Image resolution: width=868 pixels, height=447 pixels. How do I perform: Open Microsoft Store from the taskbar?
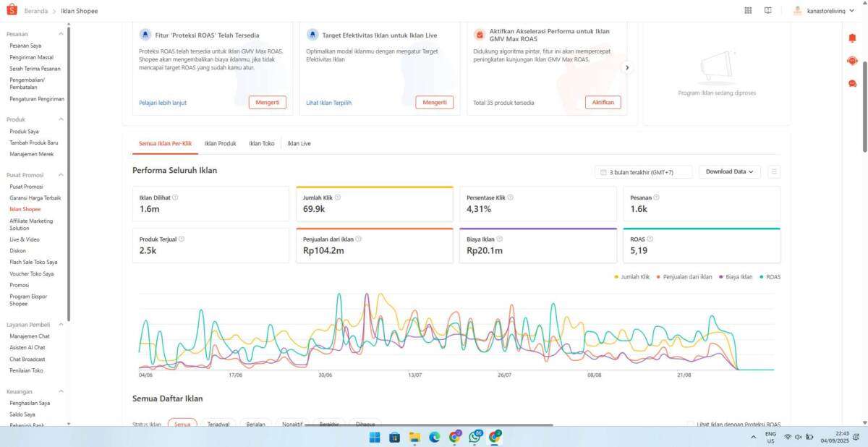394,437
